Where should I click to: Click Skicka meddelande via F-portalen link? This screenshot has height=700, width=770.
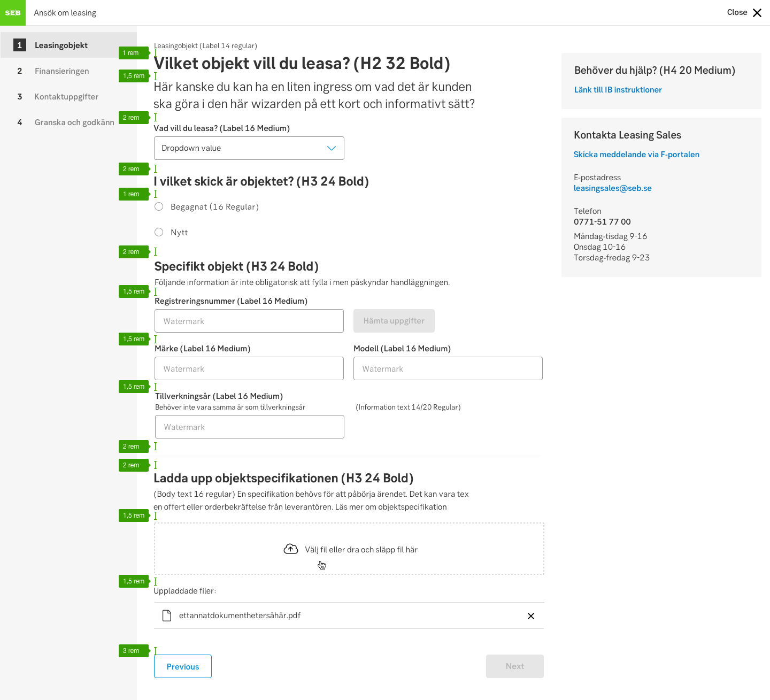(x=636, y=155)
